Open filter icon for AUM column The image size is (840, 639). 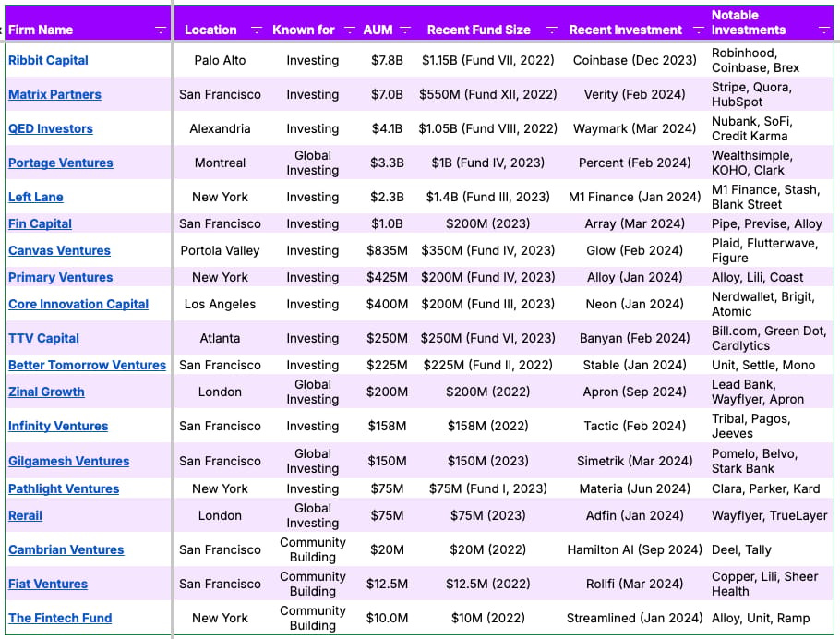(405, 30)
